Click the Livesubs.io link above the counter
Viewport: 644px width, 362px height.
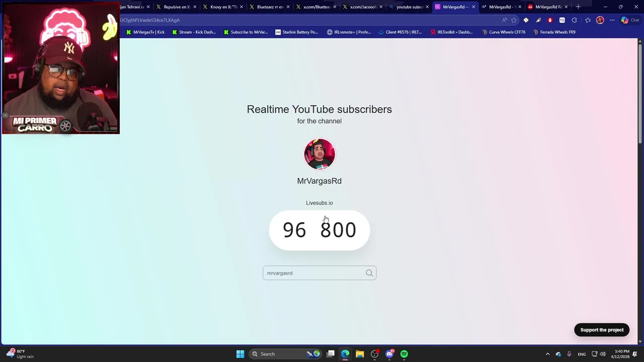(x=319, y=203)
